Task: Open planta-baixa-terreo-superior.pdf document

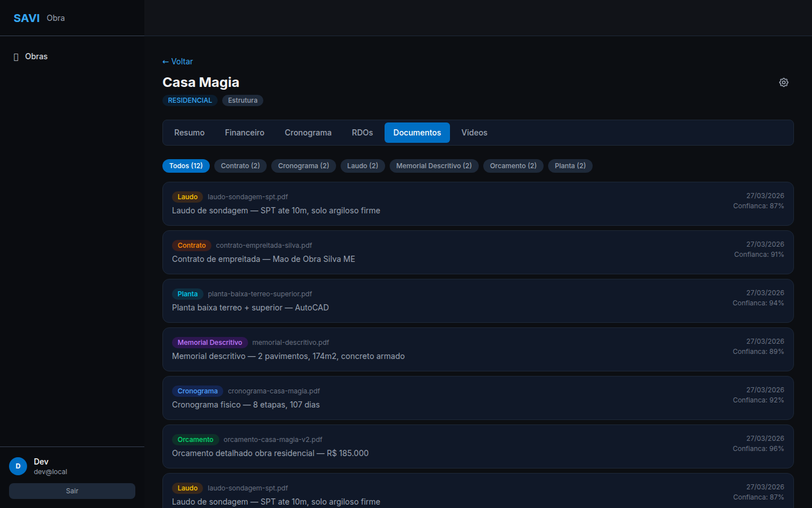Action: [478, 301]
